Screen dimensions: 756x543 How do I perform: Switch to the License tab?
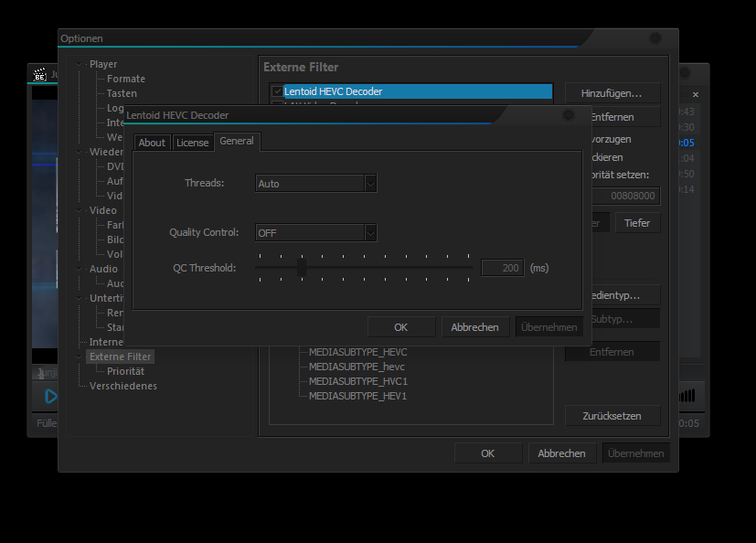[x=192, y=143]
